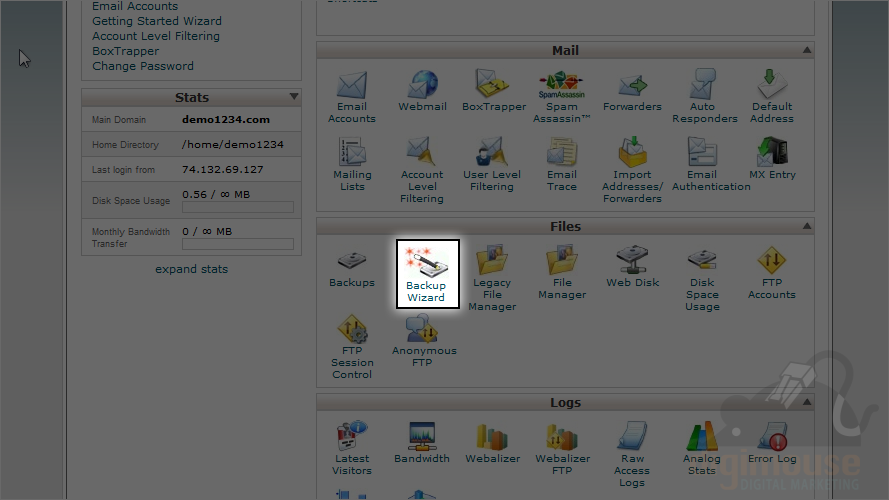Open Webalizer FTP

point(562,448)
